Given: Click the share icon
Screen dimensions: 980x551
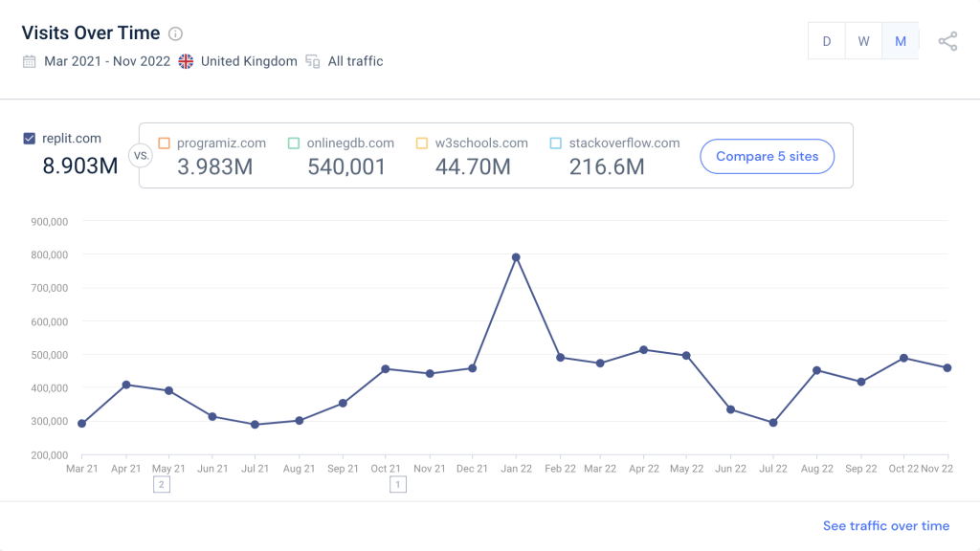Looking at the screenshot, I should pos(947,41).
